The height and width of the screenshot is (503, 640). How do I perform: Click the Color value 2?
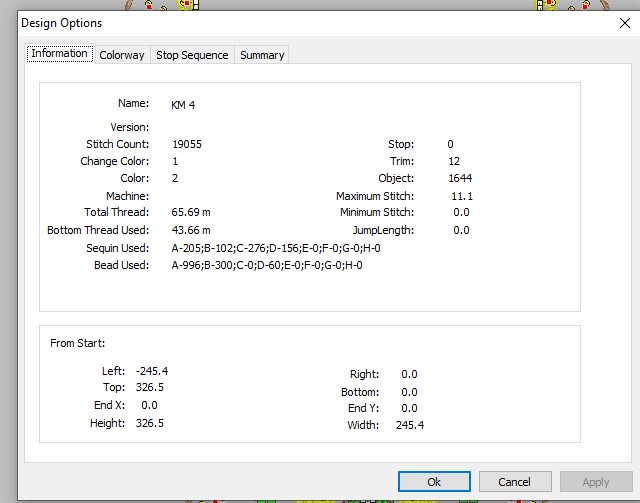pos(175,178)
